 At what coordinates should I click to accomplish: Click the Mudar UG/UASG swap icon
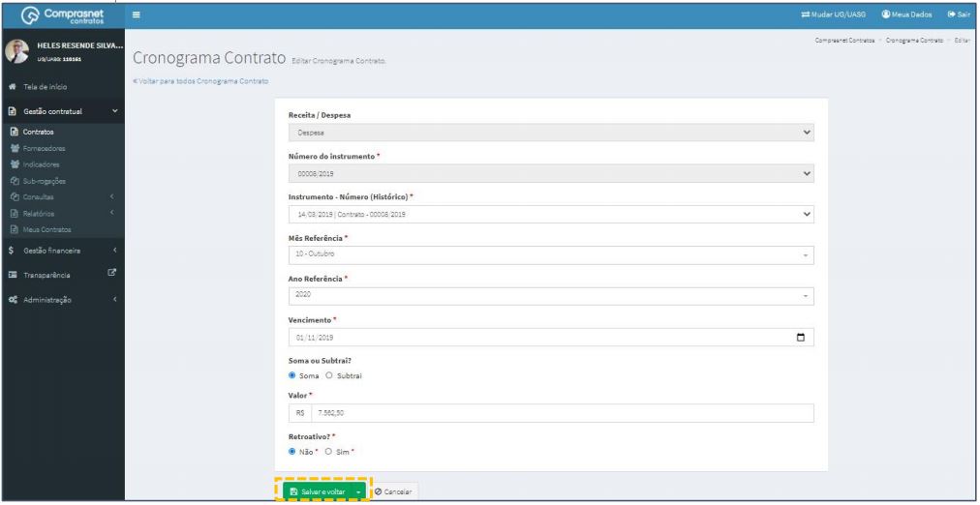coord(805,15)
